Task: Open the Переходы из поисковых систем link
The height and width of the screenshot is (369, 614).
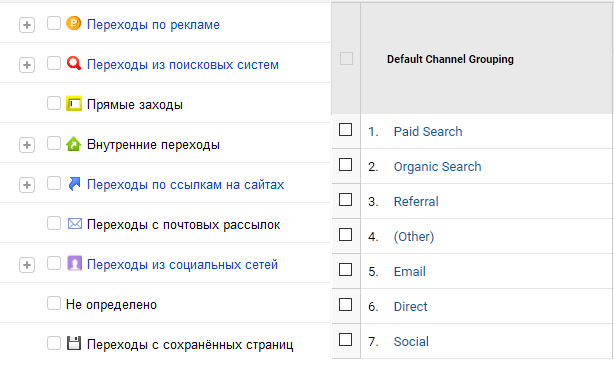Action: (x=183, y=65)
